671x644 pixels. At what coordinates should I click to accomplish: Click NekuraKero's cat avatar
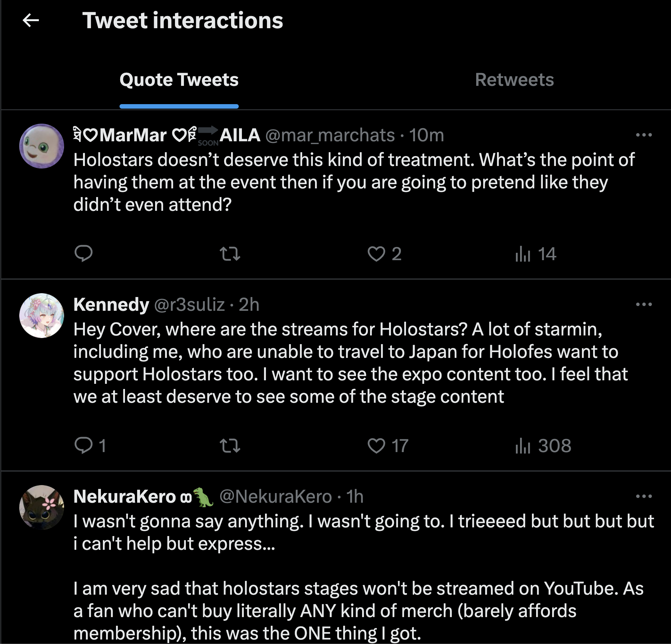pos(41,507)
